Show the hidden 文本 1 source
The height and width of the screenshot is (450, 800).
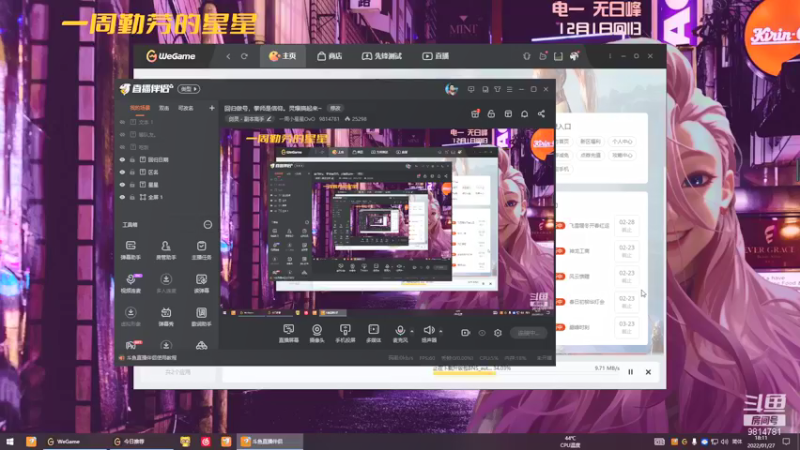click(122, 122)
